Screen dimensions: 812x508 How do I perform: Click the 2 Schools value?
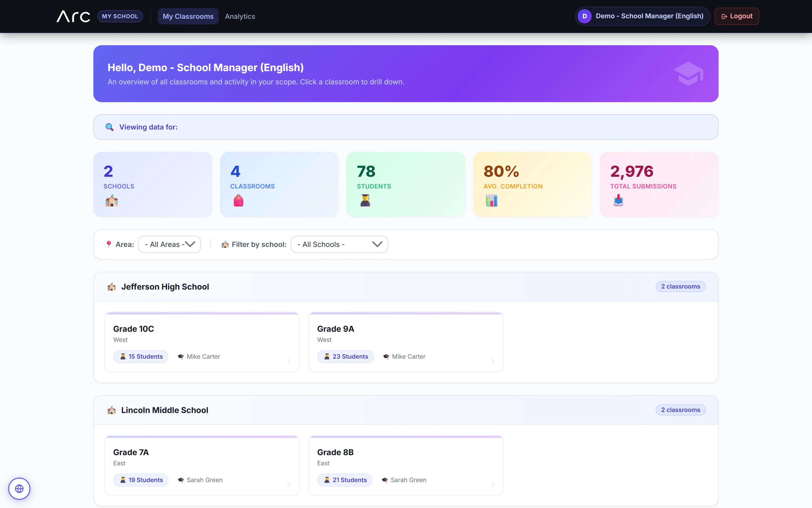point(108,171)
